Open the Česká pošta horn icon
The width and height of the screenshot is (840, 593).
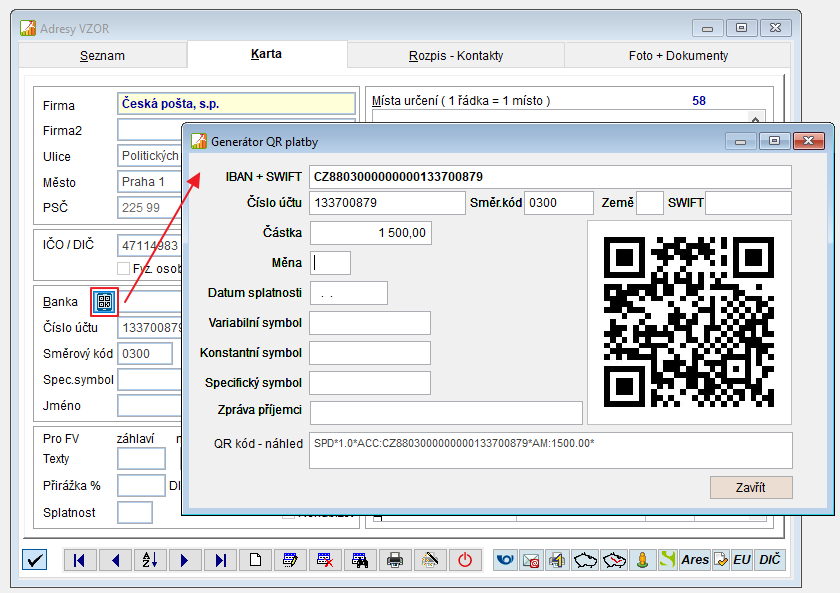[505, 560]
